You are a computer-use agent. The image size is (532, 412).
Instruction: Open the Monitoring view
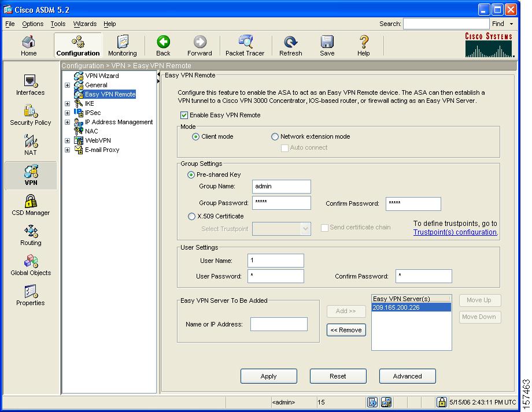pyautogui.click(x=123, y=46)
